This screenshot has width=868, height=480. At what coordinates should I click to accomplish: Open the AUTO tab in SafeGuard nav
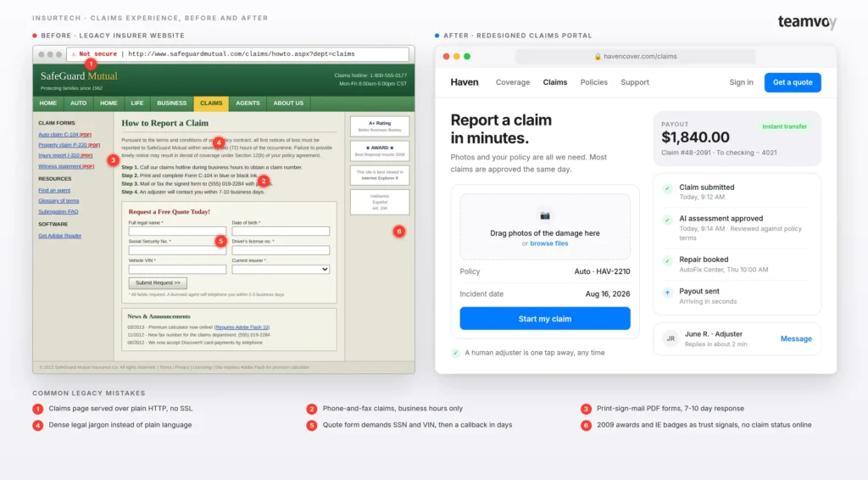point(78,103)
